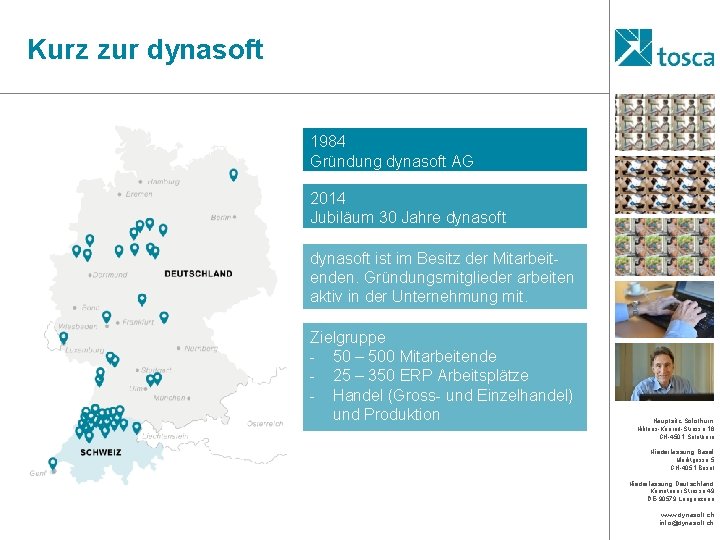
Task: Click the 'DEUTSCHLAND' map label
Action: [198, 274]
